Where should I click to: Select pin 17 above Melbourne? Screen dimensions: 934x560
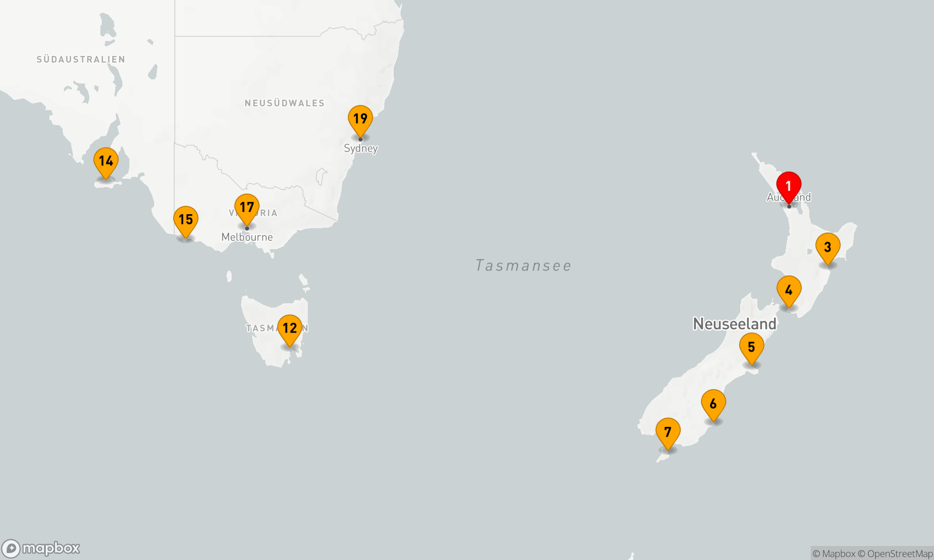(x=247, y=208)
